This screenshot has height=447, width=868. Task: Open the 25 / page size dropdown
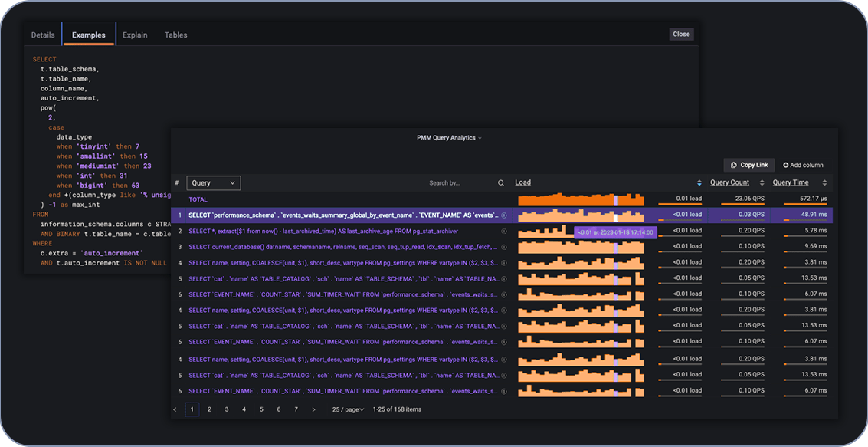tap(349, 410)
